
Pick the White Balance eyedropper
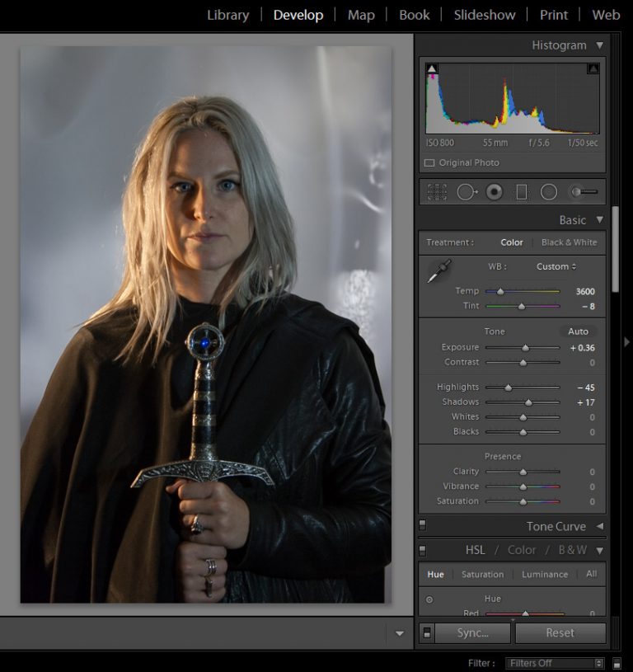pos(438,272)
